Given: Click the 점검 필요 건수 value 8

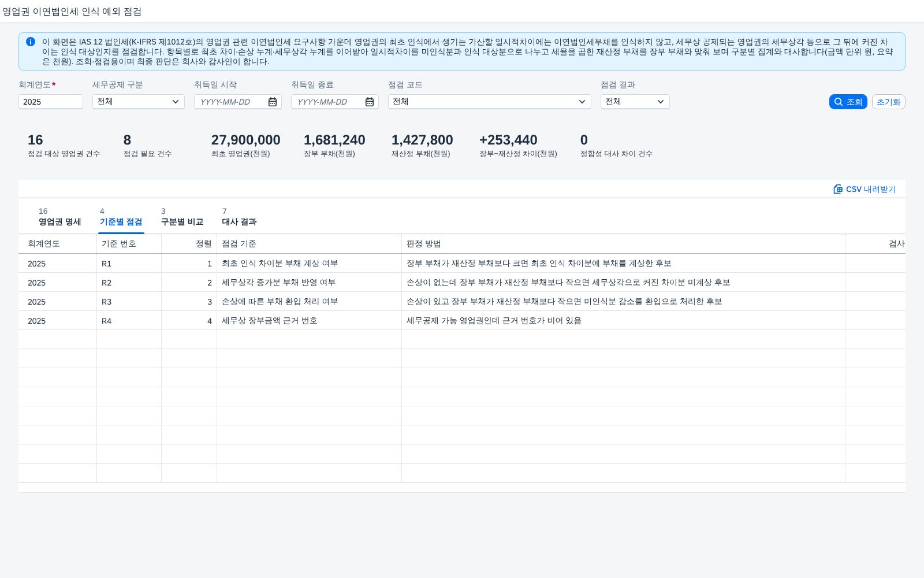Looking at the screenshot, I should click(x=127, y=140).
